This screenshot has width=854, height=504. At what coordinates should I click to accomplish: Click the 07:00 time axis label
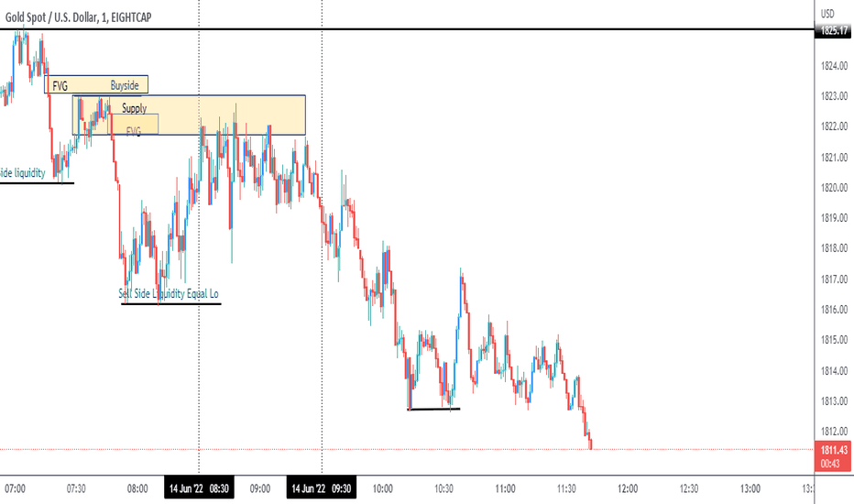16,488
